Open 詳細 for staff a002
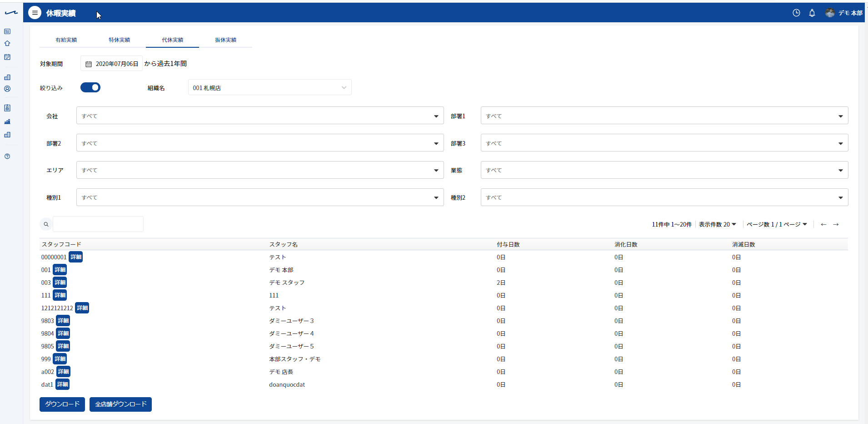Screen dimensions: 868x424 [64, 372]
